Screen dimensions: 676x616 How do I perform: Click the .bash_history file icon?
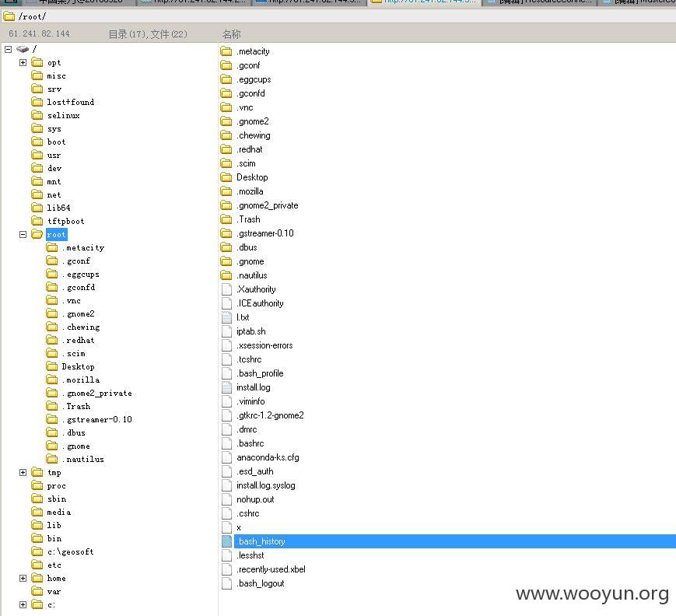click(226, 541)
